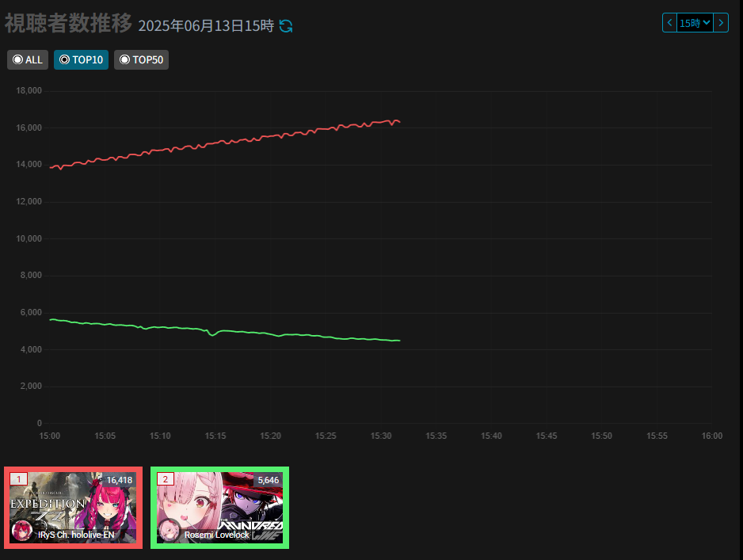Click IRyS channel avatar icon
Image resolution: width=743 pixels, height=560 pixels.
click(x=22, y=531)
